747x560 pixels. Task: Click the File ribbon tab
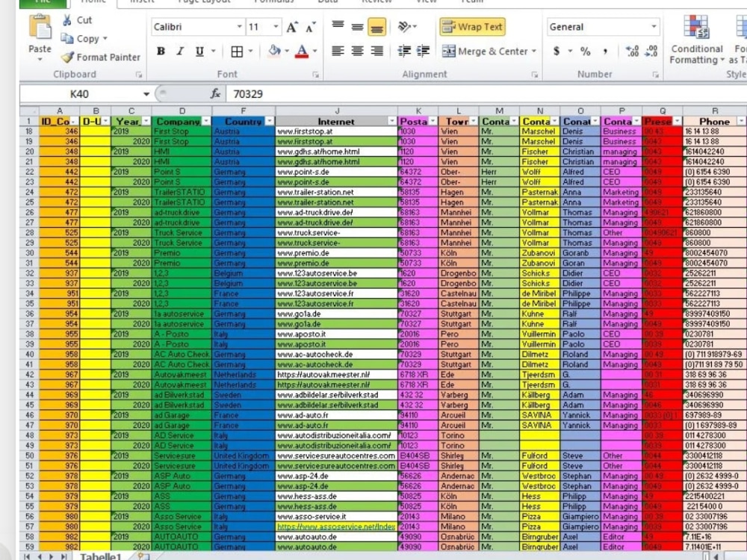(x=43, y=2)
